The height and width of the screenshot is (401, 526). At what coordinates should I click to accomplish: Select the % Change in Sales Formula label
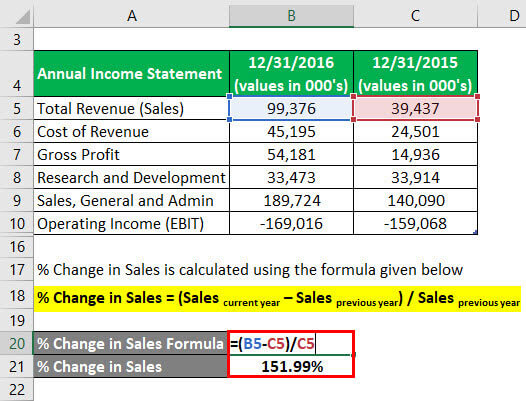[x=130, y=344]
